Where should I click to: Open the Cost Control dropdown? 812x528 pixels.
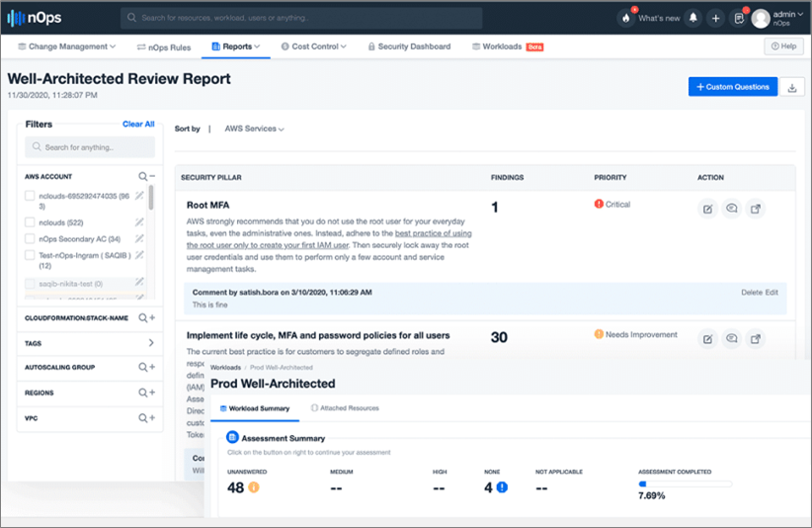314,46
